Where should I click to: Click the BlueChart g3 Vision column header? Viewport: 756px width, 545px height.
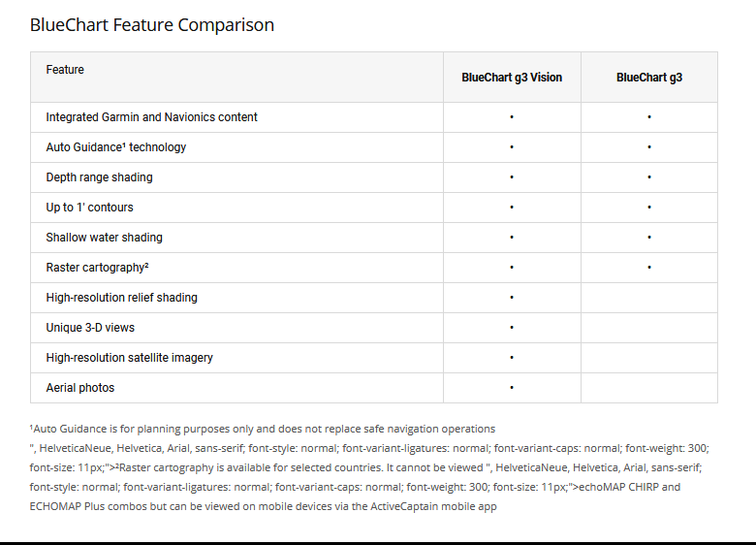coord(512,78)
